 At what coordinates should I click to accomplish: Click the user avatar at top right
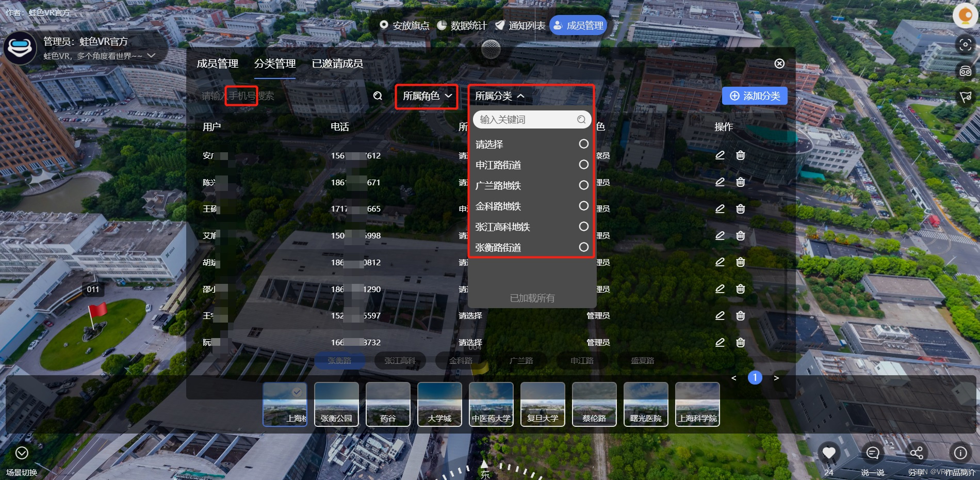[x=966, y=14]
